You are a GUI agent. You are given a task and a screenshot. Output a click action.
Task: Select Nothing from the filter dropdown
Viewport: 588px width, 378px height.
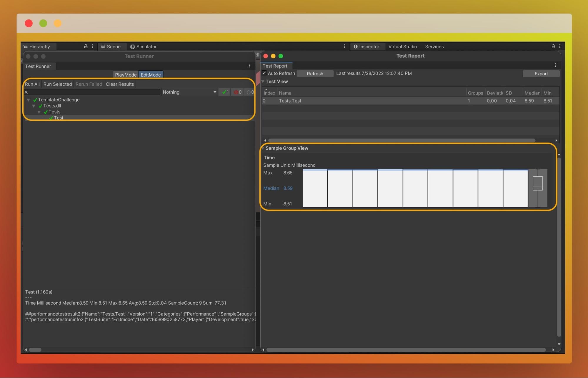[189, 92]
